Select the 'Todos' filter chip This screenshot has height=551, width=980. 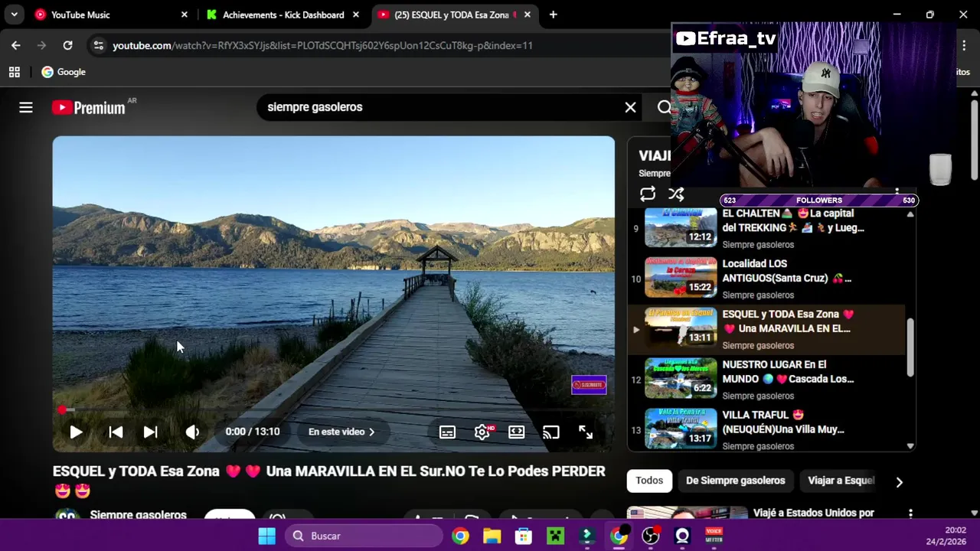[649, 481]
